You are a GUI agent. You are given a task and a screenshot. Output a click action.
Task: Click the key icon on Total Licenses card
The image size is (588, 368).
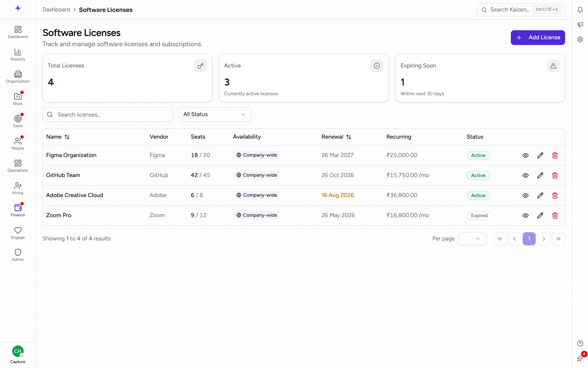coord(200,66)
